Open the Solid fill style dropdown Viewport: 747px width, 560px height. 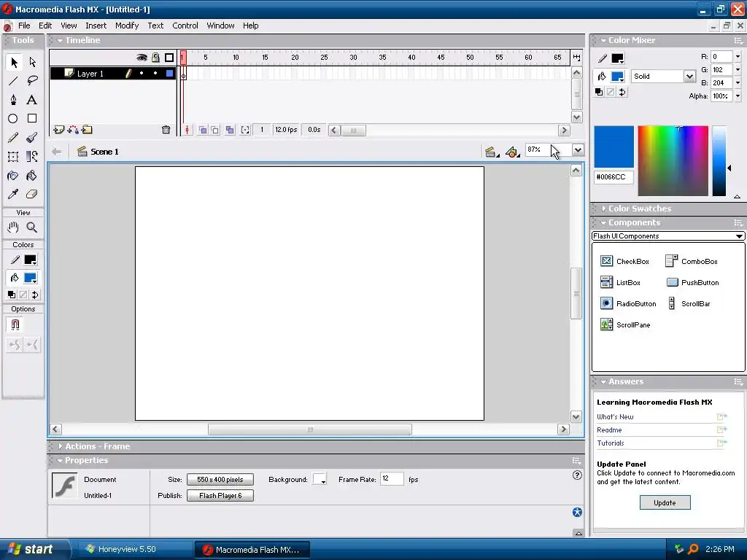(x=689, y=76)
